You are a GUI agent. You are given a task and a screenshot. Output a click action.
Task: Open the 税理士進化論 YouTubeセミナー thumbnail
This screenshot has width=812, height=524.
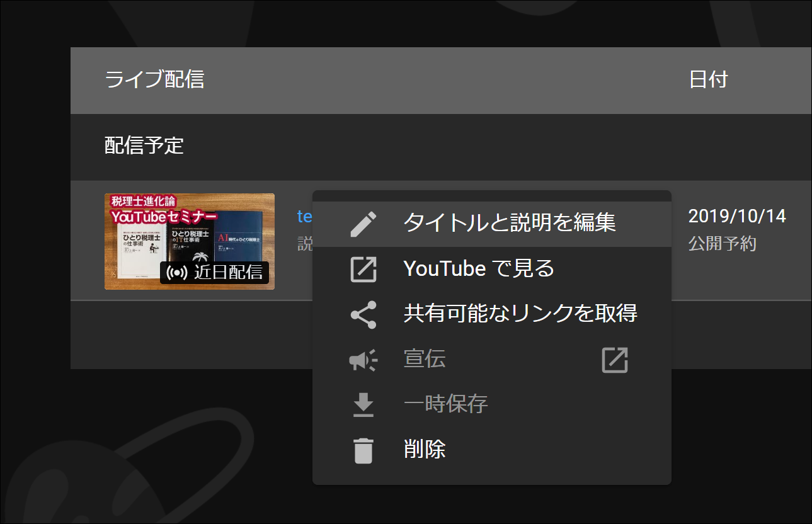tap(190, 242)
